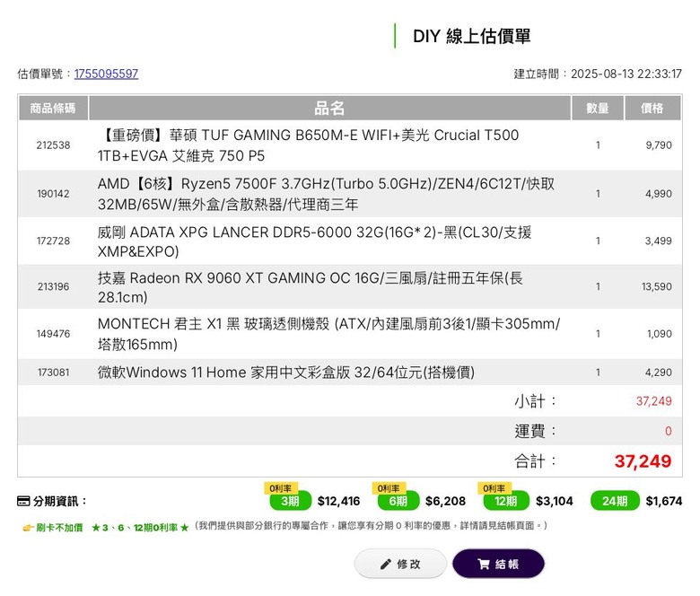The height and width of the screenshot is (596, 700).
Task: Click price 3,499
Action: [x=659, y=241]
